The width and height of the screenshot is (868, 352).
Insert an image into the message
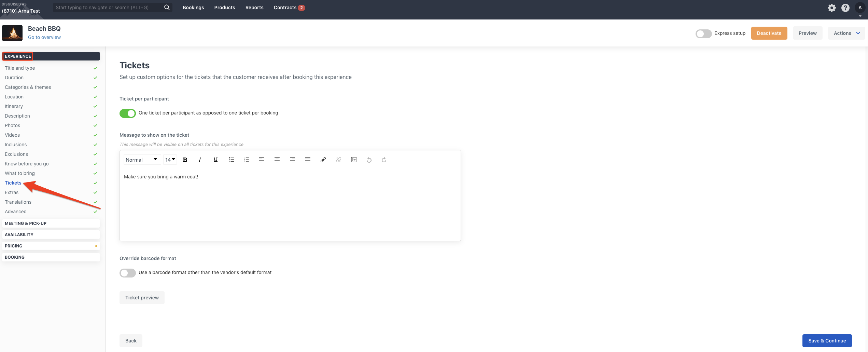click(354, 160)
